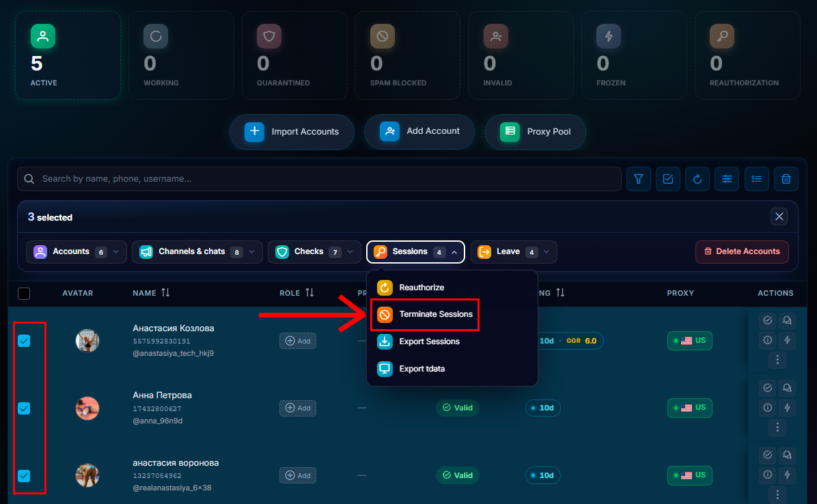Add role for Анна Петрова
The image size is (817, 504).
298,408
